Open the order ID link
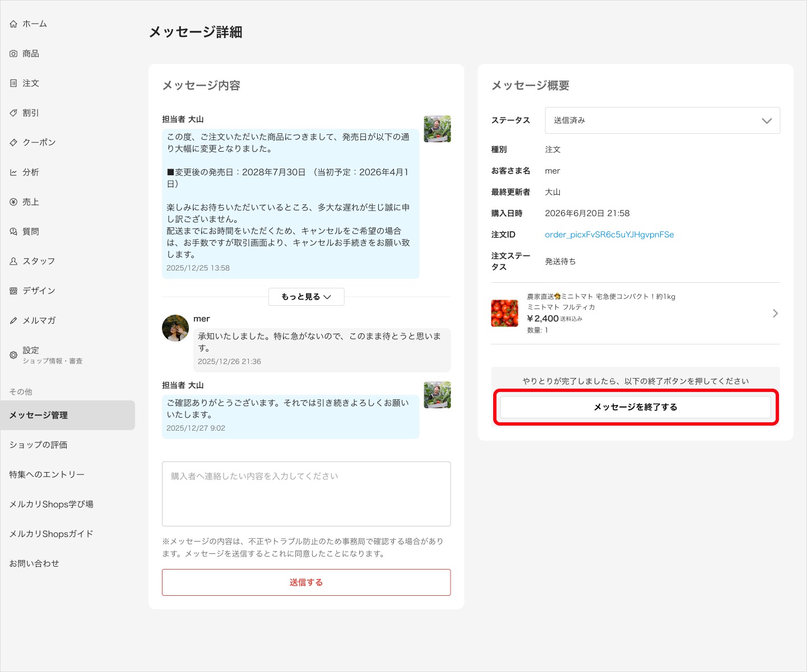Image resolution: width=807 pixels, height=672 pixels. (x=609, y=235)
